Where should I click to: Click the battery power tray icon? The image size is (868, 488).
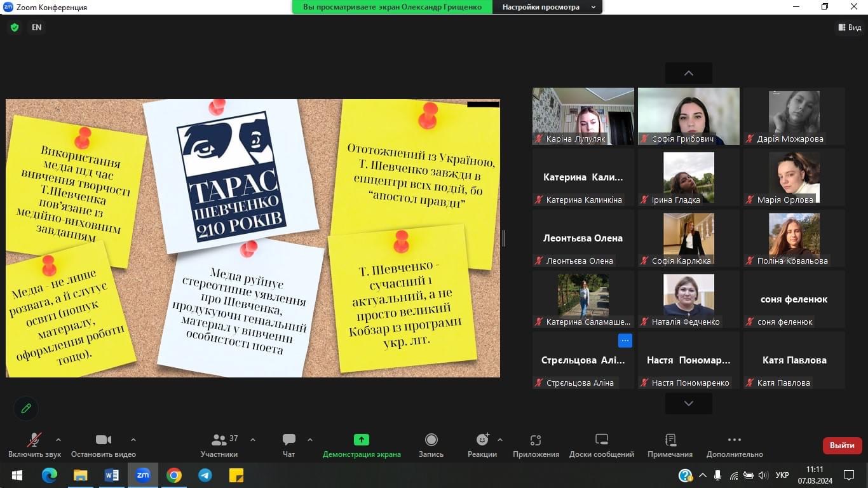[749, 475]
